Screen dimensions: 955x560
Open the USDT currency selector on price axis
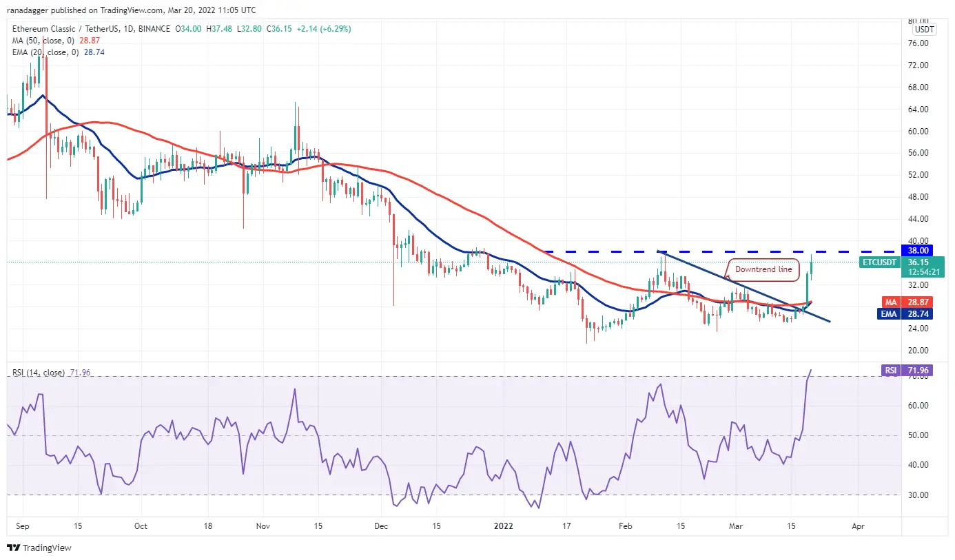click(924, 30)
